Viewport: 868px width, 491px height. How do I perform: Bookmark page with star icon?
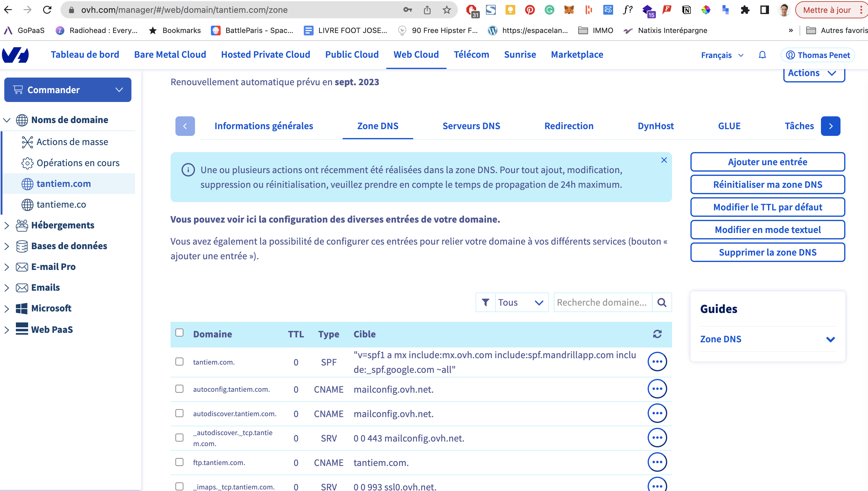point(447,10)
